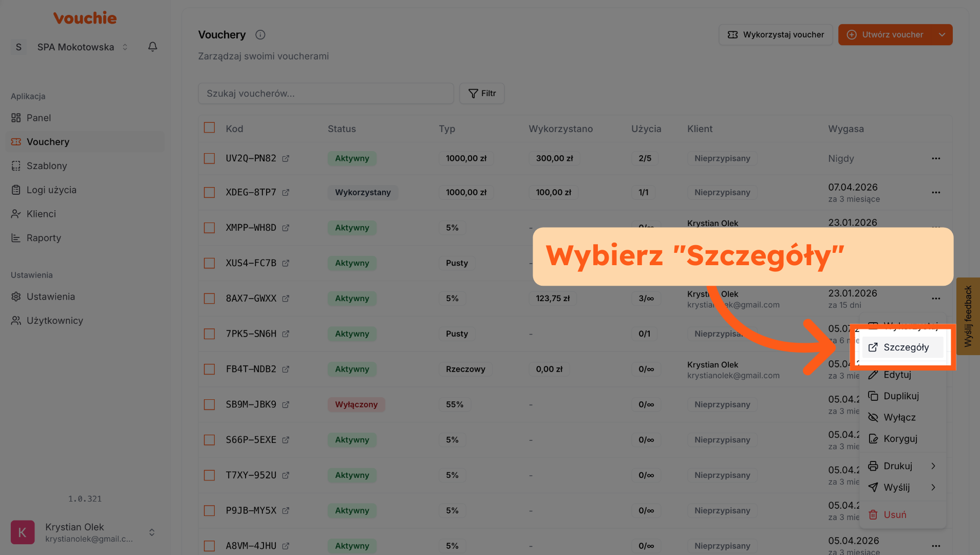Open external link icon next to SB9M-JBK9
980x555 pixels.
(286, 405)
